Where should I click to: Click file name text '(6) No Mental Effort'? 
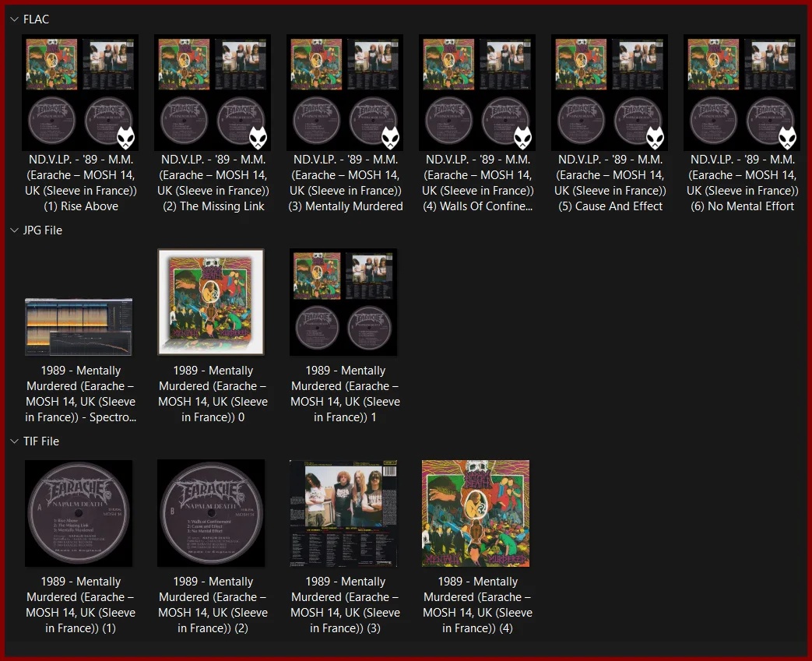coord(742,206)
